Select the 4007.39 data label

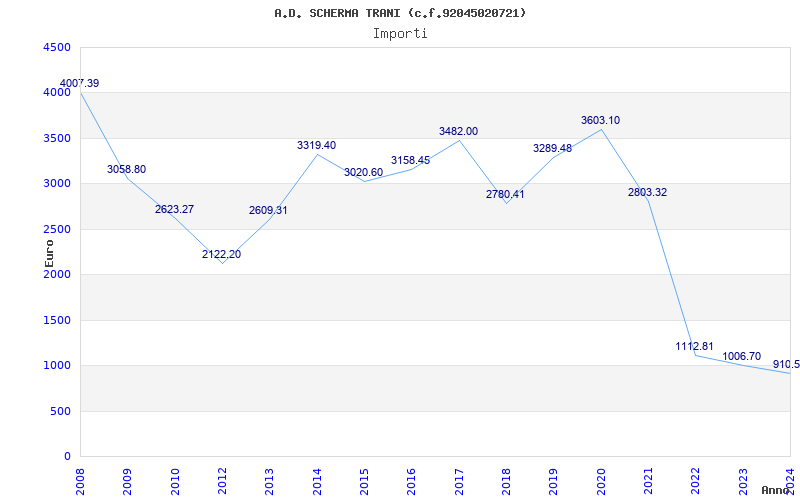point(80,83)
